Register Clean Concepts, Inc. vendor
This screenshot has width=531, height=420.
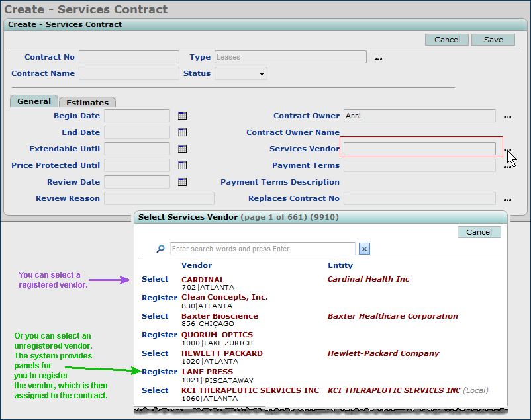click(x=160, y=298)
